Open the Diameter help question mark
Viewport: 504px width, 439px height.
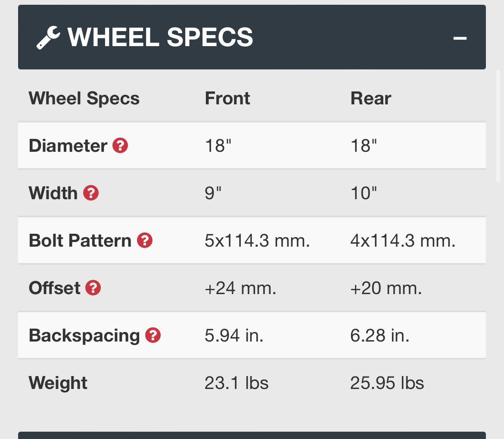point(120,145)
